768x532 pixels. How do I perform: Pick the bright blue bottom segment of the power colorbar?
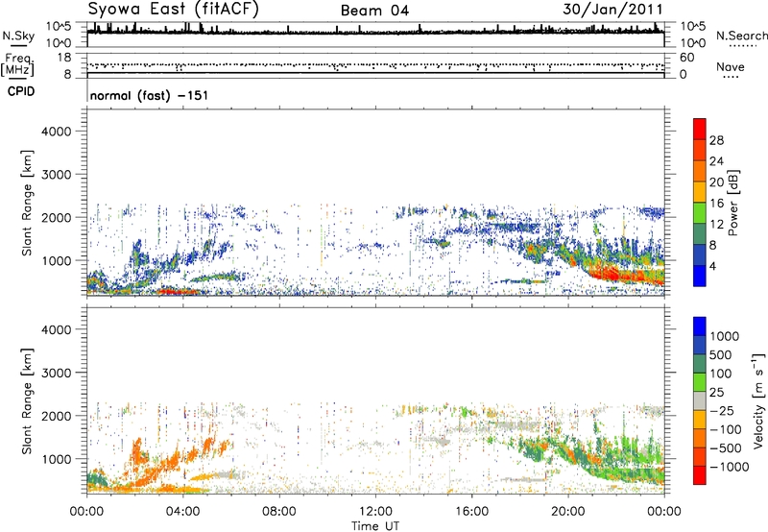(700, 277)
